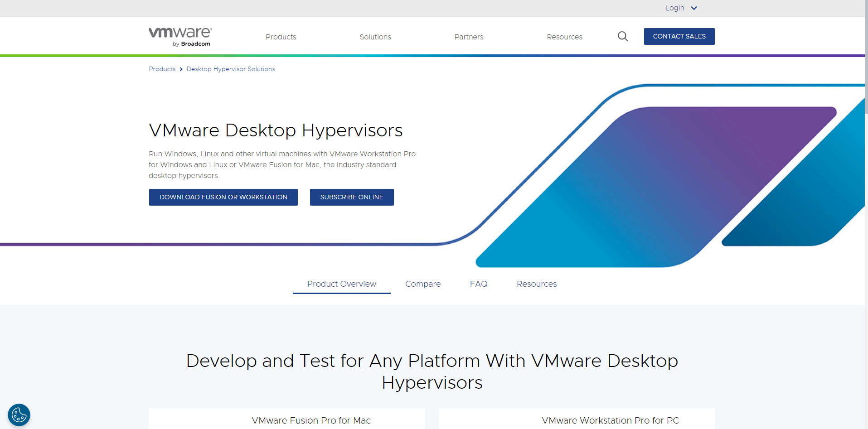Click the page vertical scrollbar
This screenshot has height=429, width=868.
[x=866, y=57]
